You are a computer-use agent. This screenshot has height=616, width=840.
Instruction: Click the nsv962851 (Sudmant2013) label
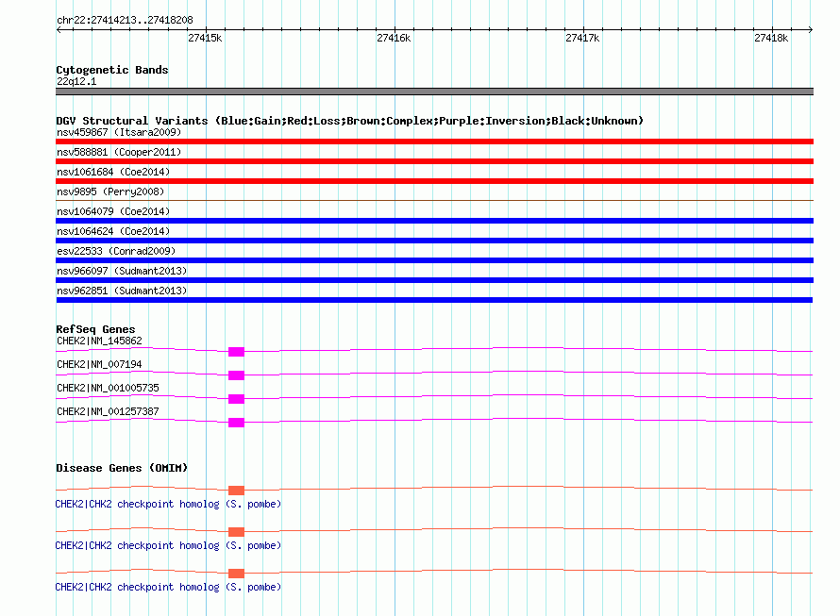click(x=122, y=291)
